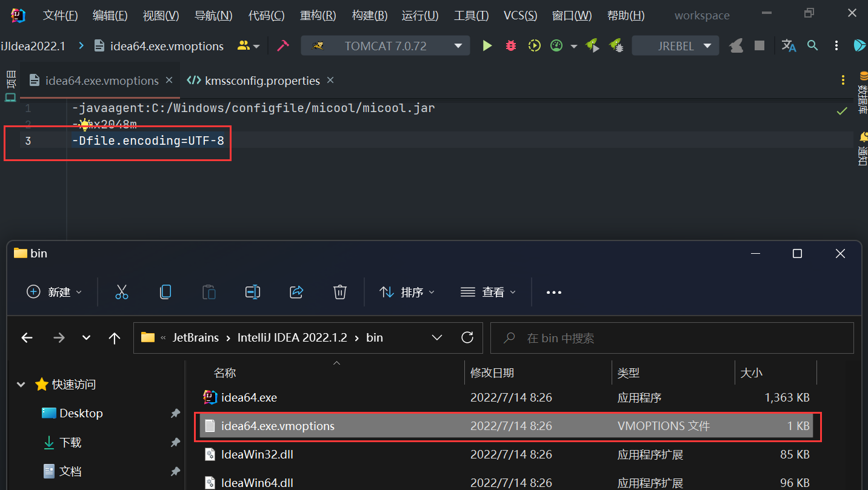868x490 pixels.
Task: Open the 构建(B) menu
Action: (370, 16)
